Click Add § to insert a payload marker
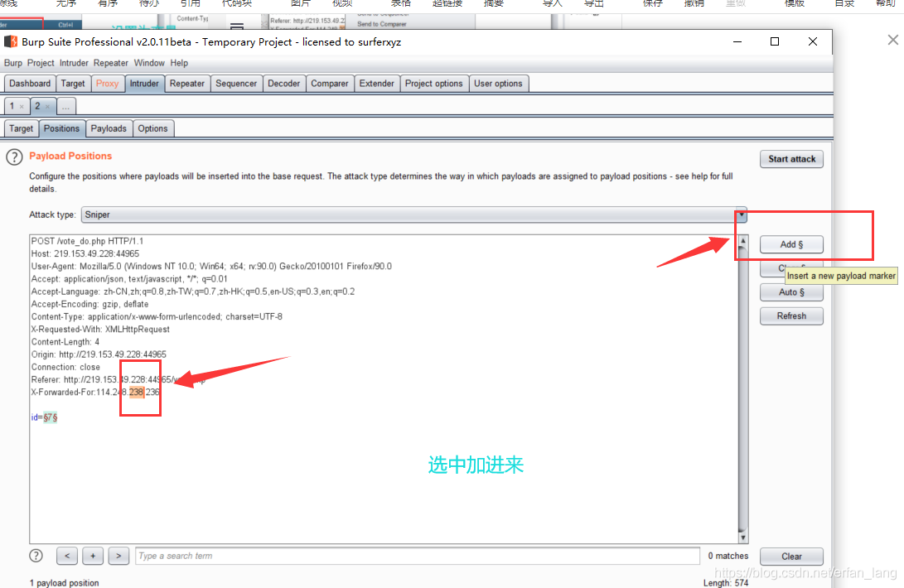 tap(791, 244)
